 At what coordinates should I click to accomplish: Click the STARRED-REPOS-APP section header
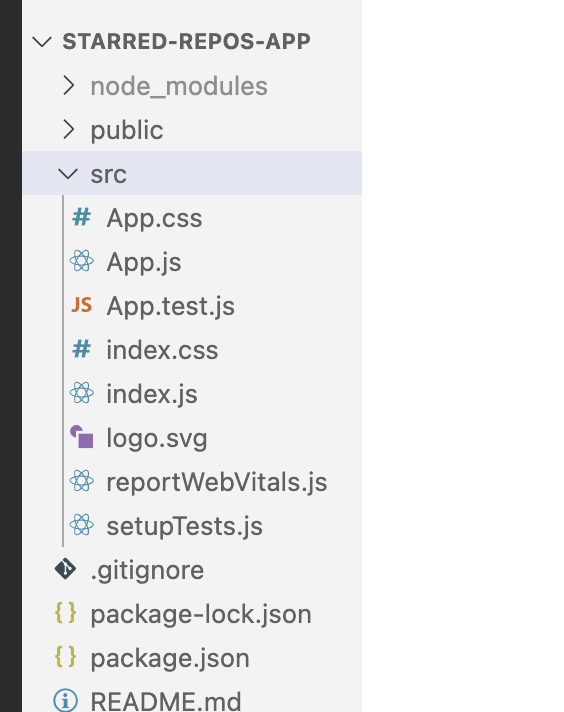[186, 41]
